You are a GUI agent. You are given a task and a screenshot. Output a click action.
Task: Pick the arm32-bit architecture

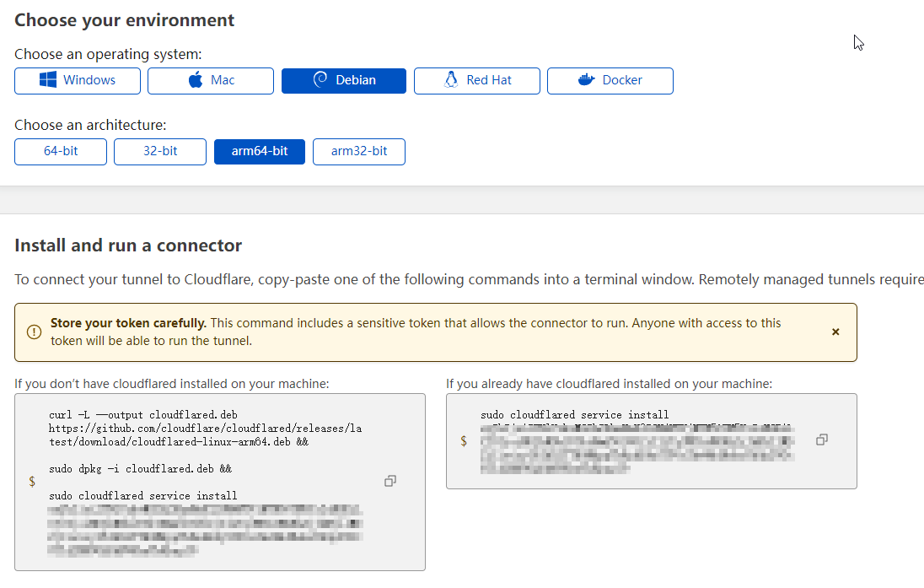tap(359, 152)
